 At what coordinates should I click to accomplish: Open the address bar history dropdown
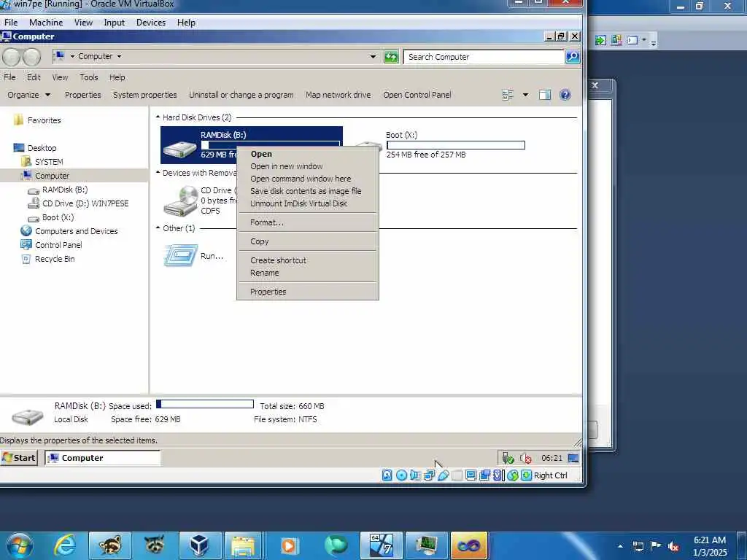(x=373, y=57)
